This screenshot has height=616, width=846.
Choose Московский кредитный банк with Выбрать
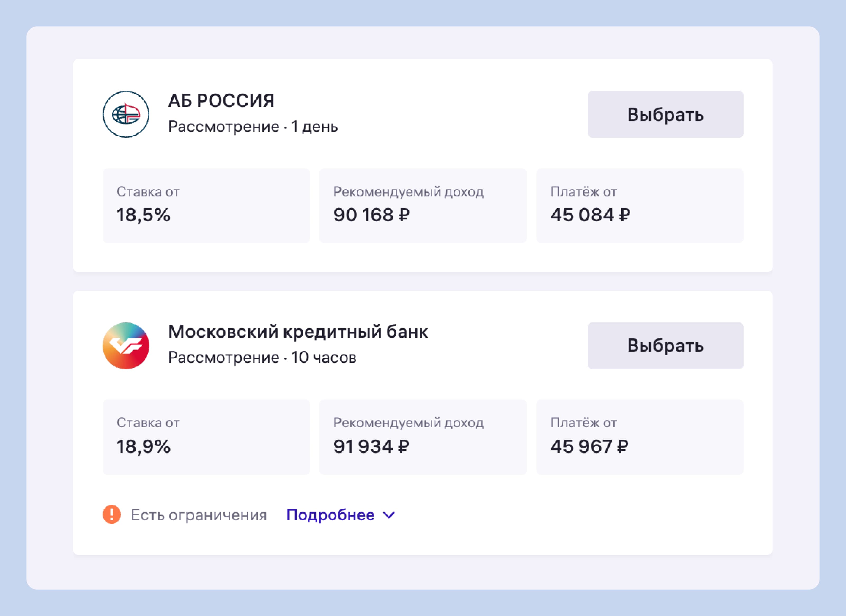(665, 346)
